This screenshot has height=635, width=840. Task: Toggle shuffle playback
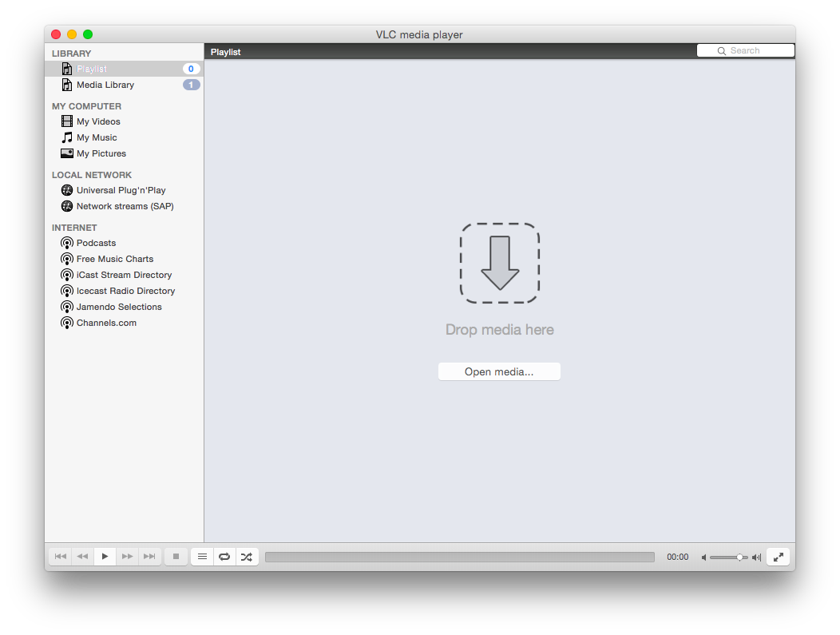click(x=247, y=557)
